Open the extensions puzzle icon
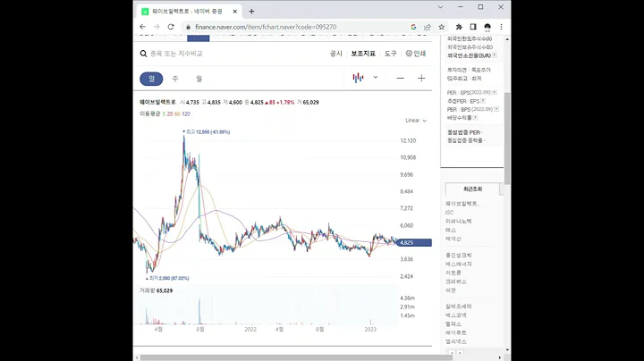The height and width of the screenshot is (361, 644). tap(459, 27)
